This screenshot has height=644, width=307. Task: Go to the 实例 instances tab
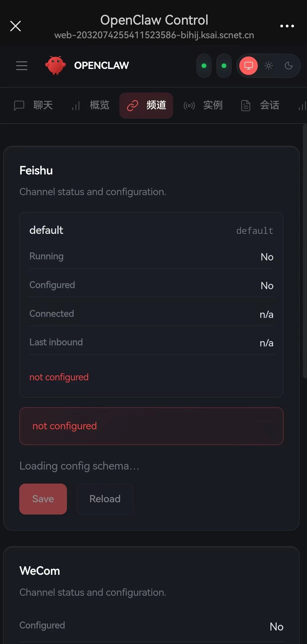click(203, 105)
